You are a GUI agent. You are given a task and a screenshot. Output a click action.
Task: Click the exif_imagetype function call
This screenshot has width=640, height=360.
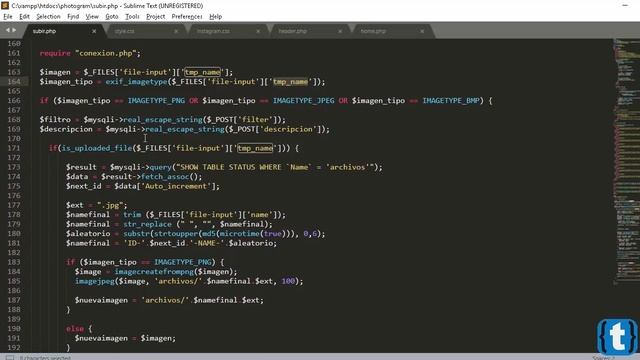point(137,82)
